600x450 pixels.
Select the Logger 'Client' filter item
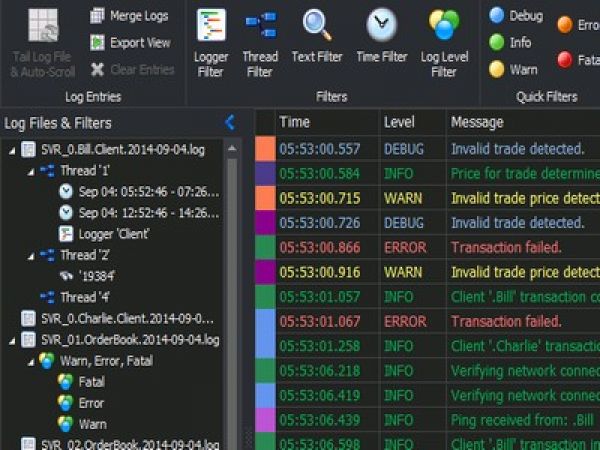(104, 234)
